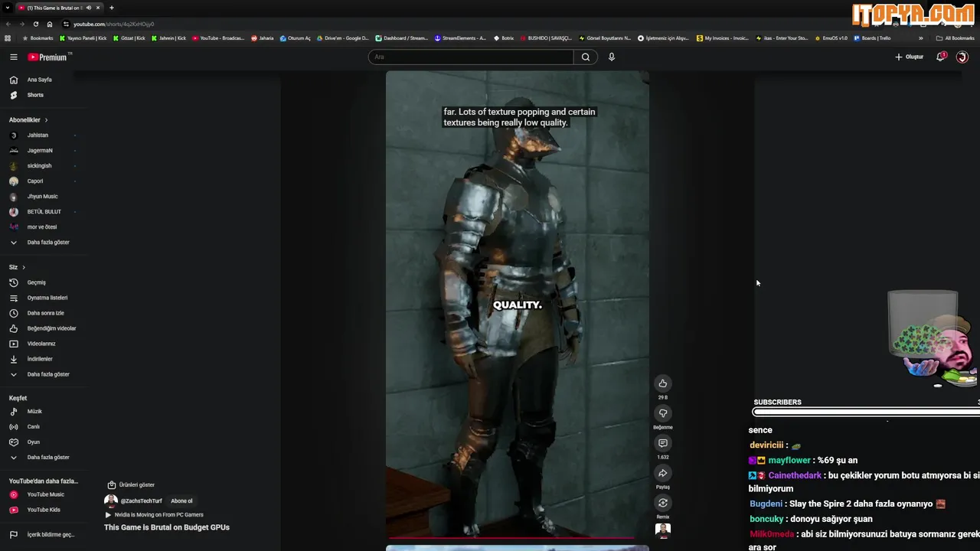Click the browser address bar URL
The image size is (980, 551).
pyautogui.click(x=113, y=24)
